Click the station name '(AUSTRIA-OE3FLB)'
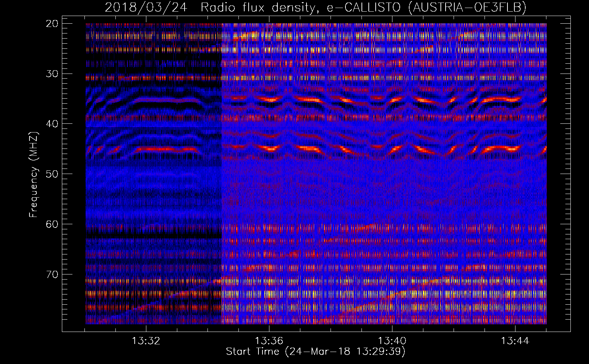The height and width of the screenshot is (364, 589). pyautogui.click(x=467, y=8)
